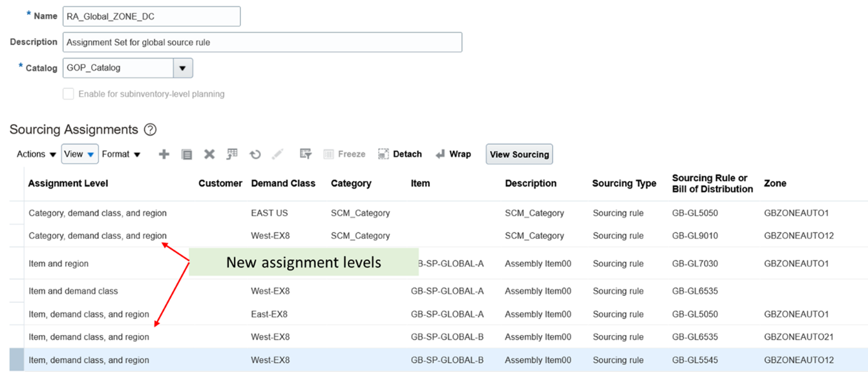Expand the Catalog dropdown arrow
Screen dimensions: 868x372
182,68
